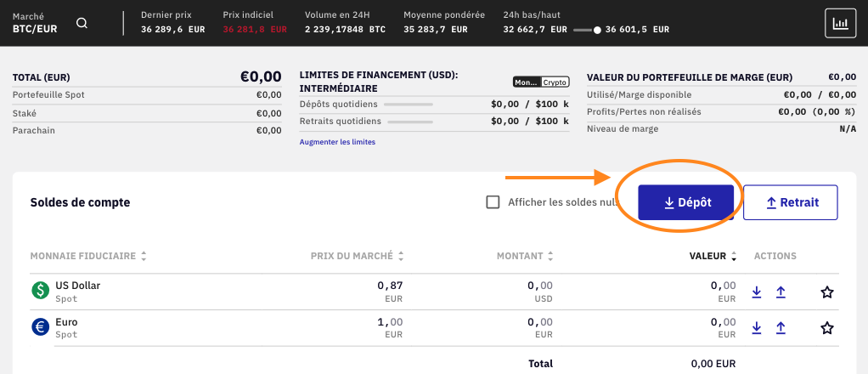Sort by Monnaie Fiduciaire column
The height and width of the screenshot is (374, 868).
coord(88,256)
